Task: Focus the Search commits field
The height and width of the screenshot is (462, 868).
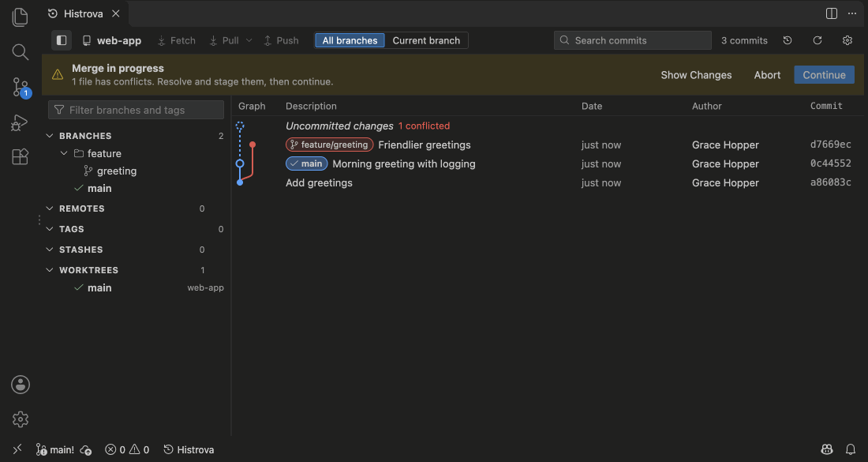Action: (x=633, y=40)
